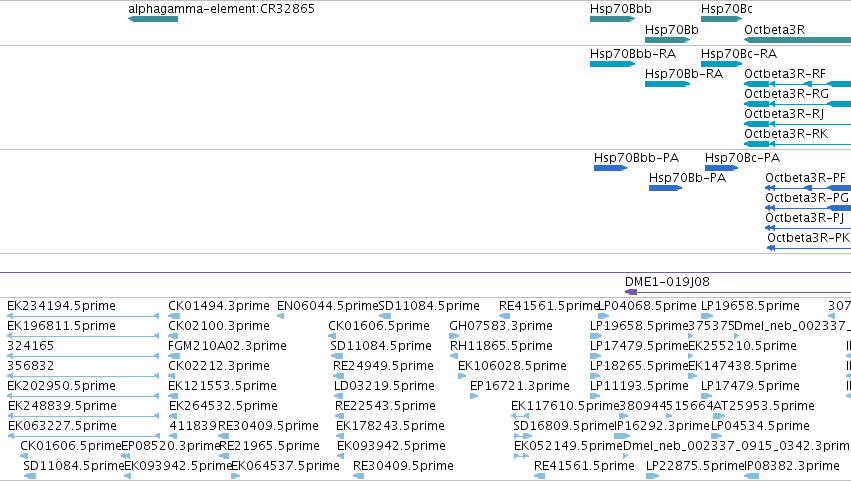Select the LP04534.5prime EST label
This screenshot has width=851, height=481.
pyautogui.click(x=760, y=426)
